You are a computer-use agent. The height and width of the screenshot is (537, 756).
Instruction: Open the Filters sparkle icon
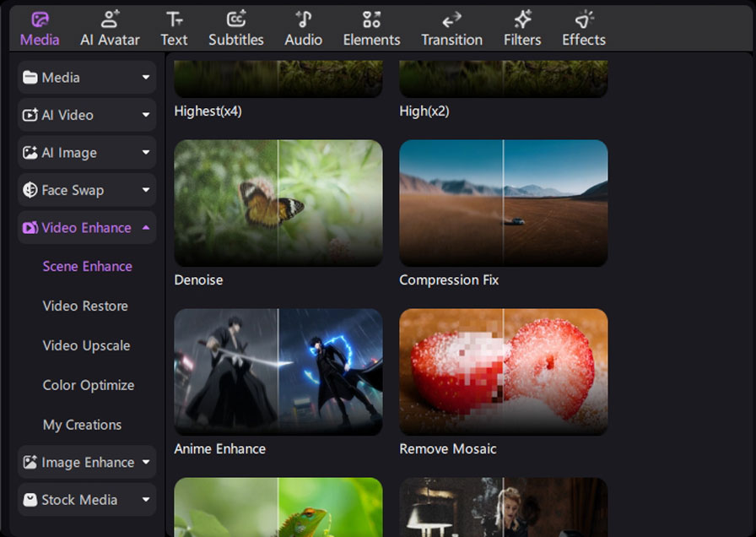tap(522, 19)
